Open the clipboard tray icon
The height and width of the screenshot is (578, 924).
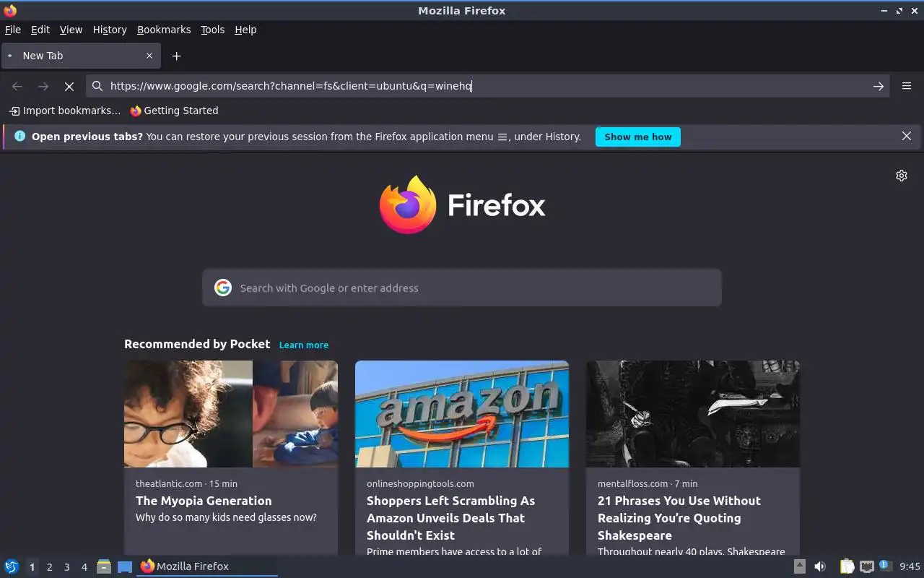tap(847, 566)
